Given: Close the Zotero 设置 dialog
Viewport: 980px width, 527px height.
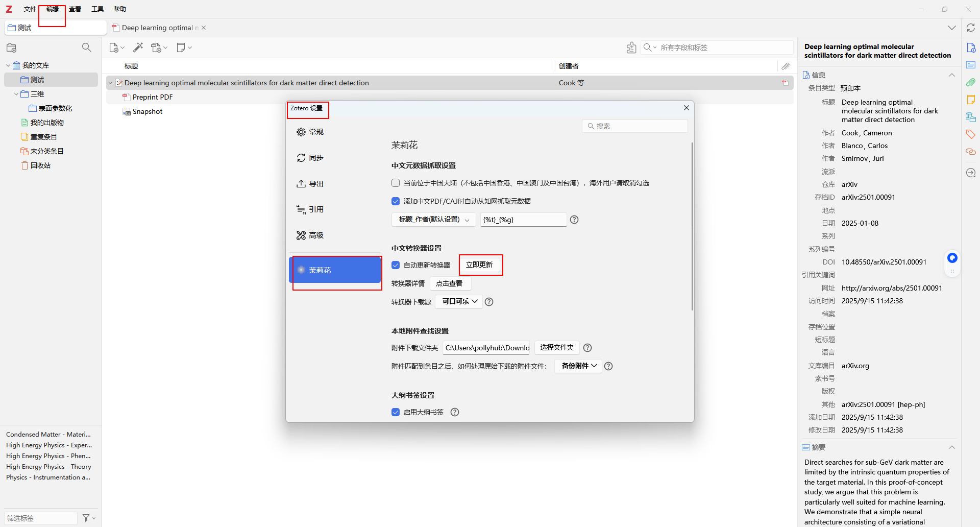Looking at the screenshot, I should tap(687, 108).
